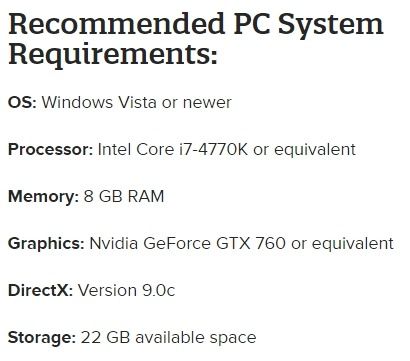This screenshot has height=361, width=410.
Task: Click the Version 9.0c text
Action: (126, 290)
